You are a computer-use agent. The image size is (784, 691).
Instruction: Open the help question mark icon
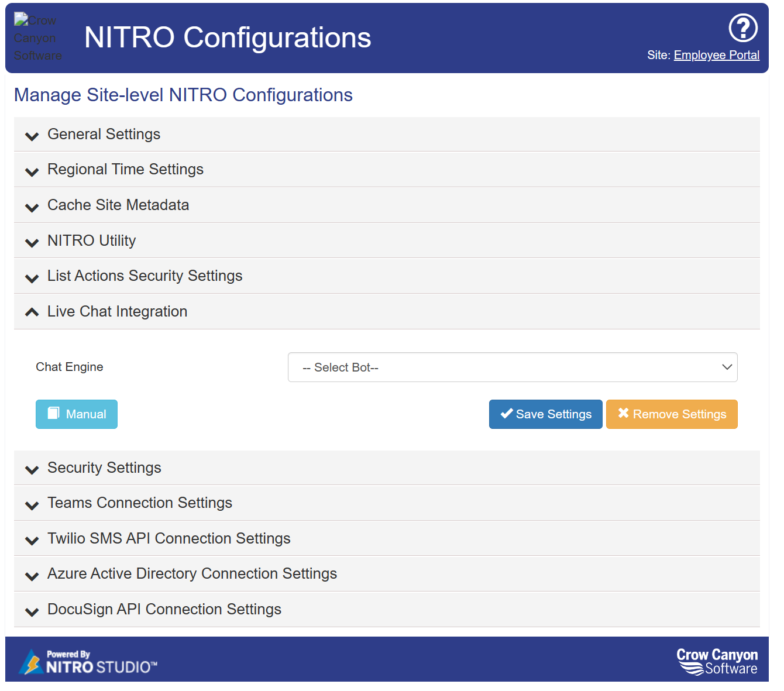[x=742, y=28]
